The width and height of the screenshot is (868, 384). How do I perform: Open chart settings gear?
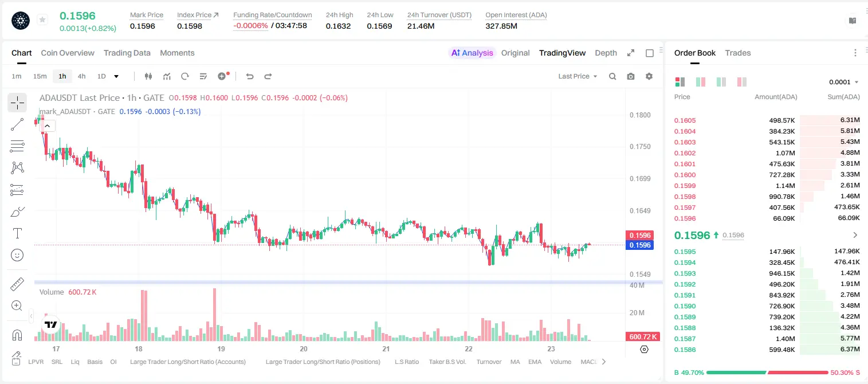point(649,76)
